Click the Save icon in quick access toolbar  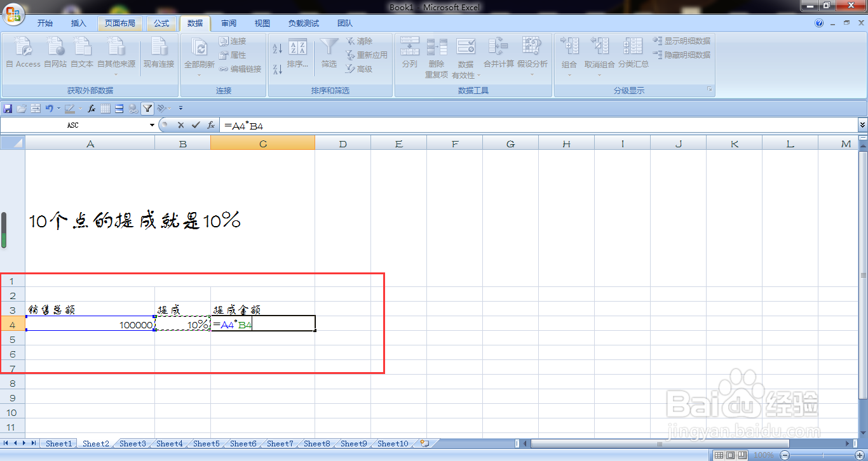point(8,109)
